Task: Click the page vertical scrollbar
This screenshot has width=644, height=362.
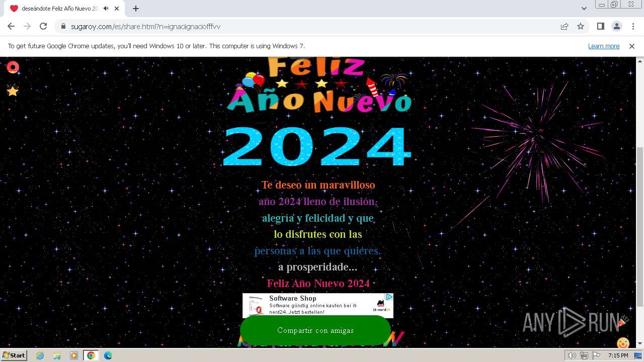Action: pyautogui.click(x=640, y=226)
